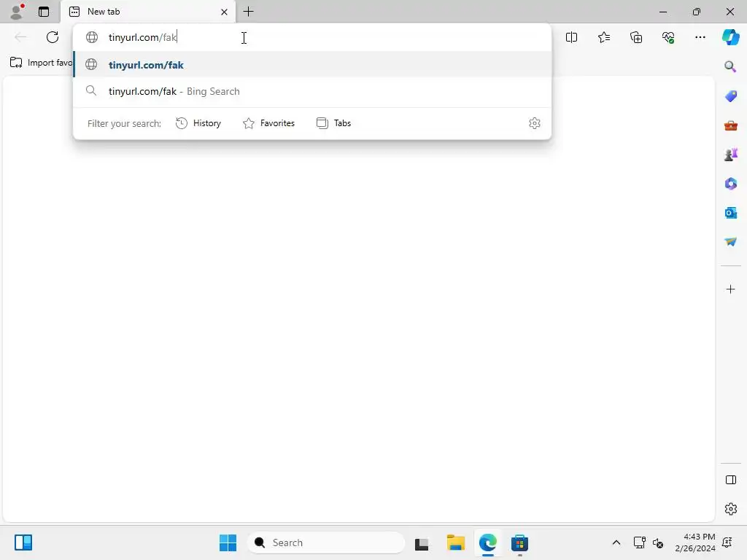Click the Back navigation arrow
Screen dimensions: 747x560
pyautogui.click(x=20, y=37)
